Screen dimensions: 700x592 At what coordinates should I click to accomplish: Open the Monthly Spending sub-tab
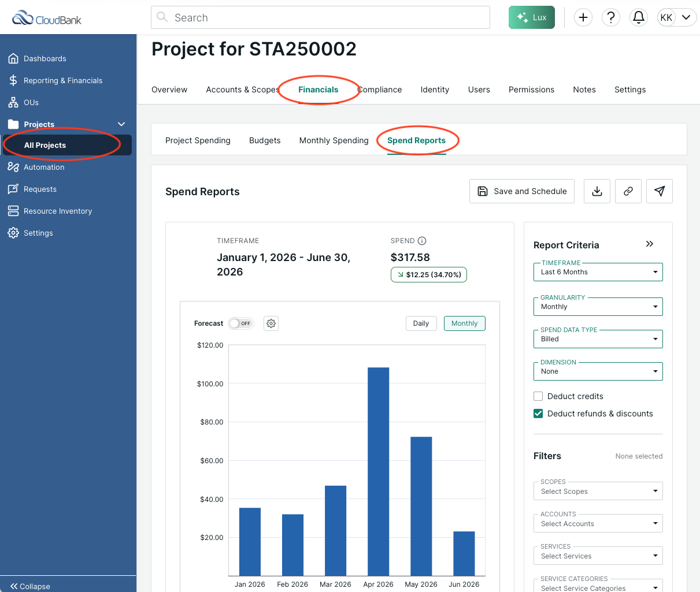click(x=334, y=140)
